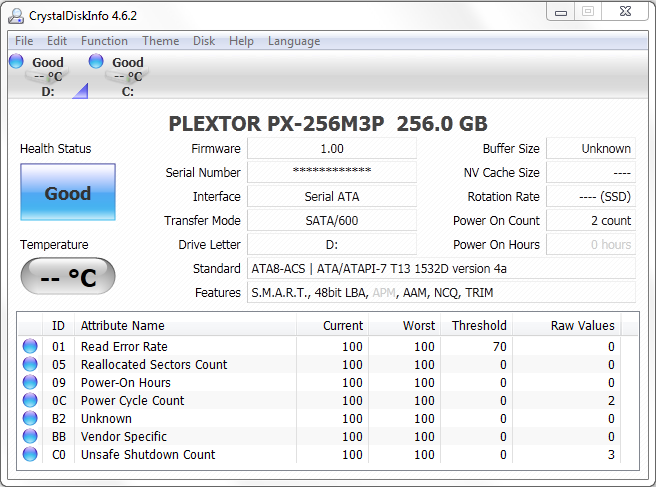Click status orb for Read Error Rate

pos(30,347)
